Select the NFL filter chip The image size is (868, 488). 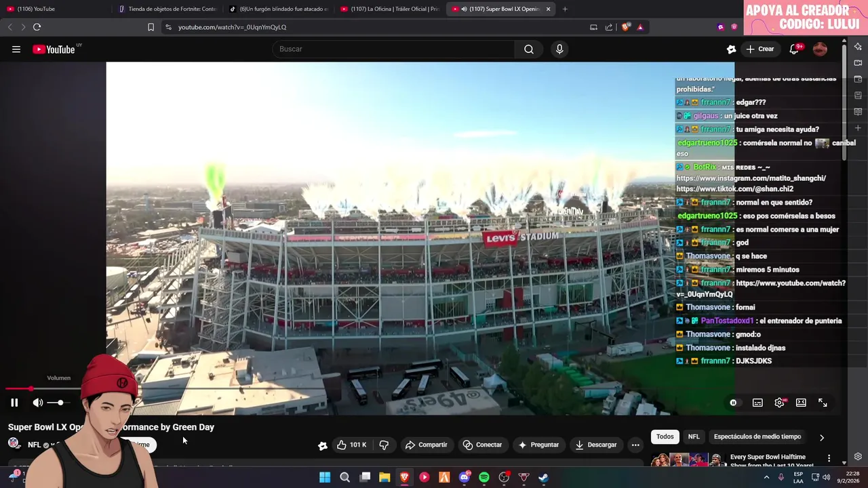(694, 436)
